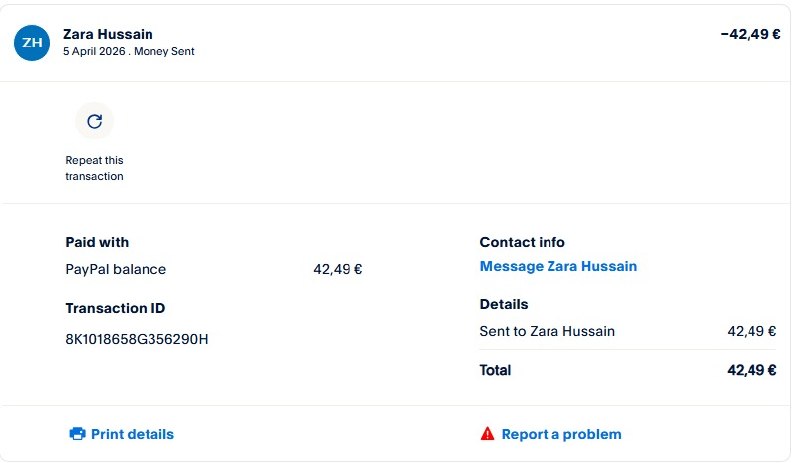This screenshot has height=463, width=800.
Task: Open the Message Zara Hussain link
Action: (558, 266)
